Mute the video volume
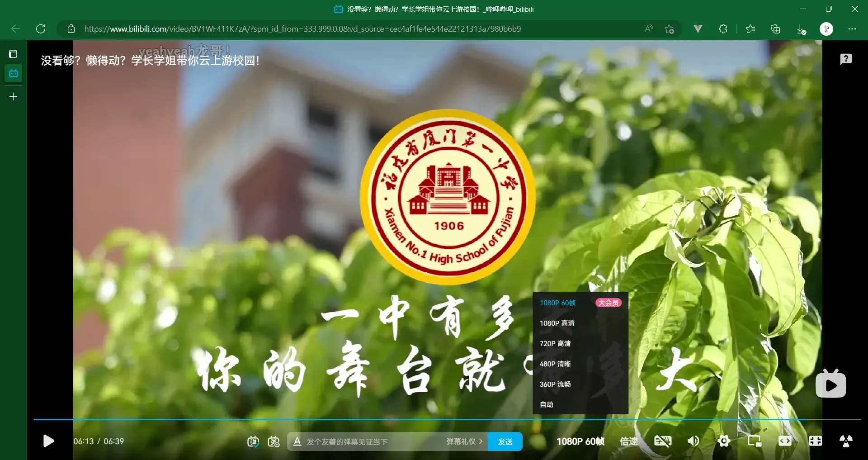Image resolution: width=868 pixels, height=460 pixels. (x=693, y=441)
